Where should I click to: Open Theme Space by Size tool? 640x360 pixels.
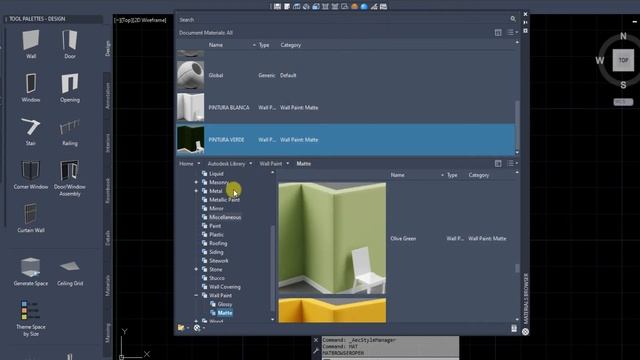tap(31, 318)
